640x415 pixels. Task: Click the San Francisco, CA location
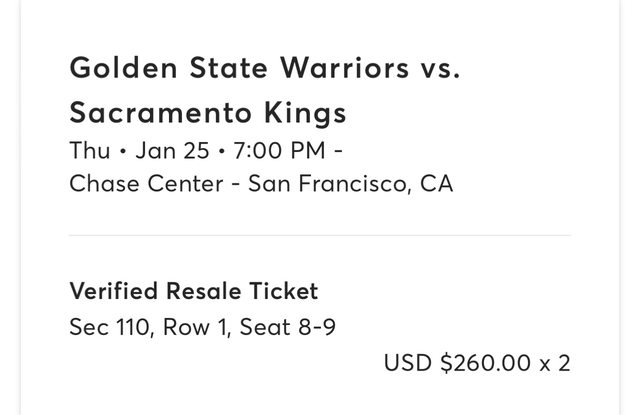click(350, 184)
